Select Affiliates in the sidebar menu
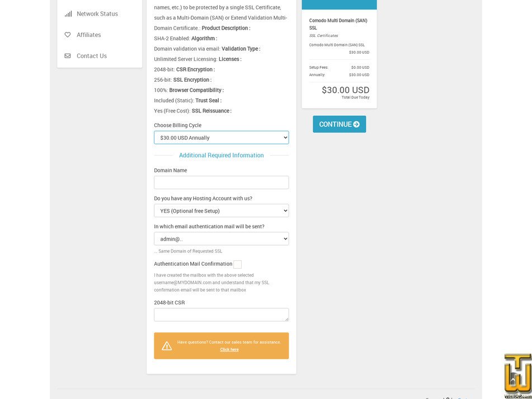The width and height of the screenshot is (532, 399). (88, 35)
